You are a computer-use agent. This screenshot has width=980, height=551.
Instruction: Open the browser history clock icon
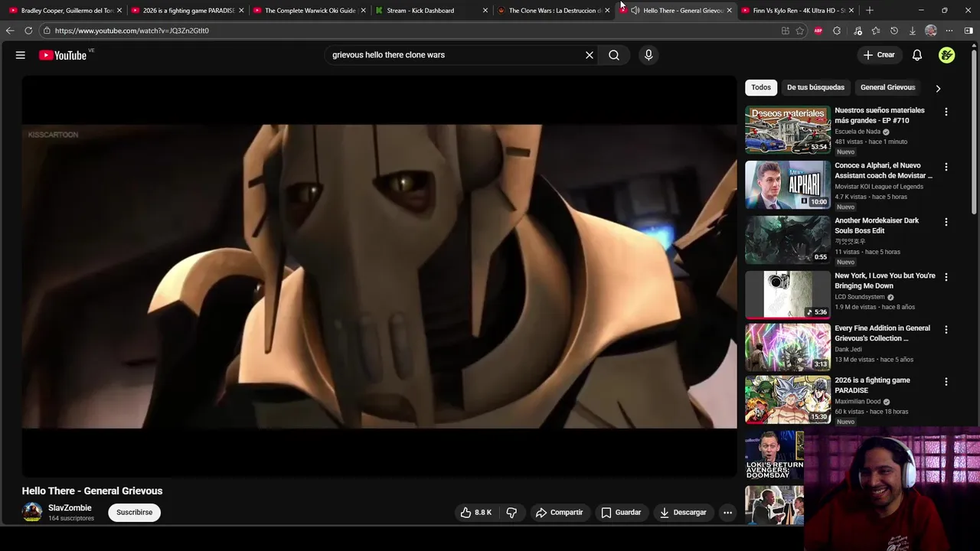point(894,31)
